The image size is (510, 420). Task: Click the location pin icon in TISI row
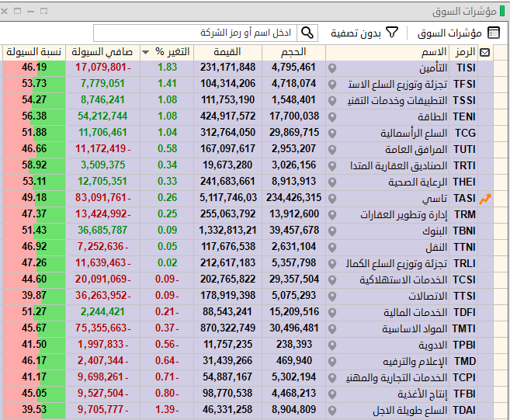331,68
